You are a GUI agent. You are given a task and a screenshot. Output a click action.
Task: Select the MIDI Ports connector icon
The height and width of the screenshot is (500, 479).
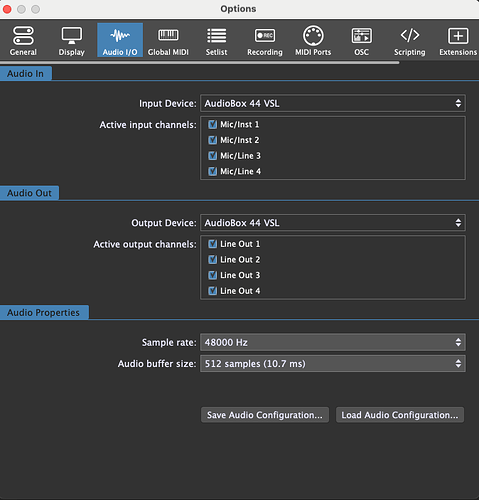[x=313, y=35]
